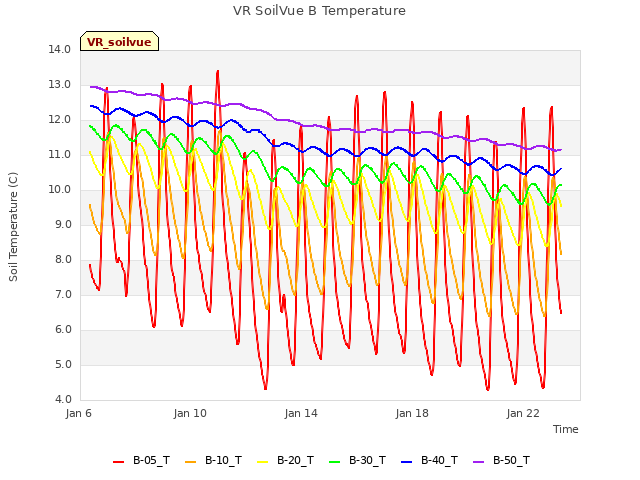Image resolution: width=640 pixels, height=480 pixels.
Task: Click the red B-05_T legend swatch
Action: (x=118, y=462)
